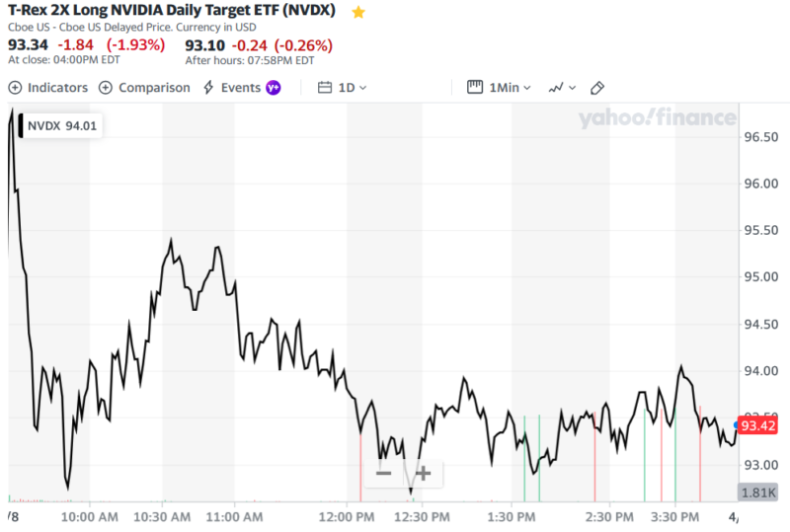
Task: Click the interval icon next to 1Min
Action: [x=475, y=88]
